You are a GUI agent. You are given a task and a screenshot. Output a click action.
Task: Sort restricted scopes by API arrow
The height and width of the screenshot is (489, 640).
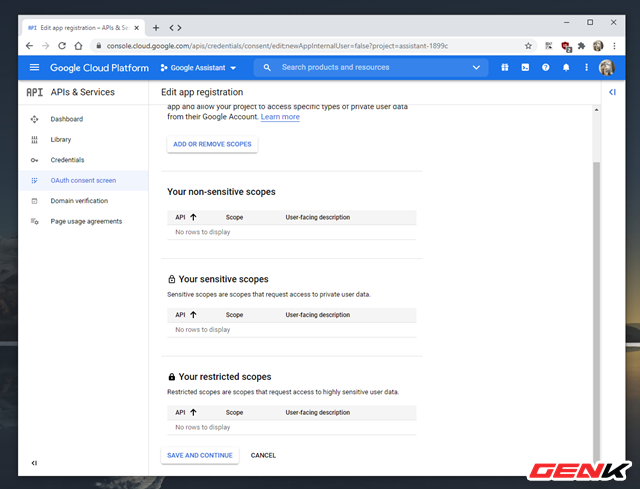pyautogui.click(x=193, y=412)
